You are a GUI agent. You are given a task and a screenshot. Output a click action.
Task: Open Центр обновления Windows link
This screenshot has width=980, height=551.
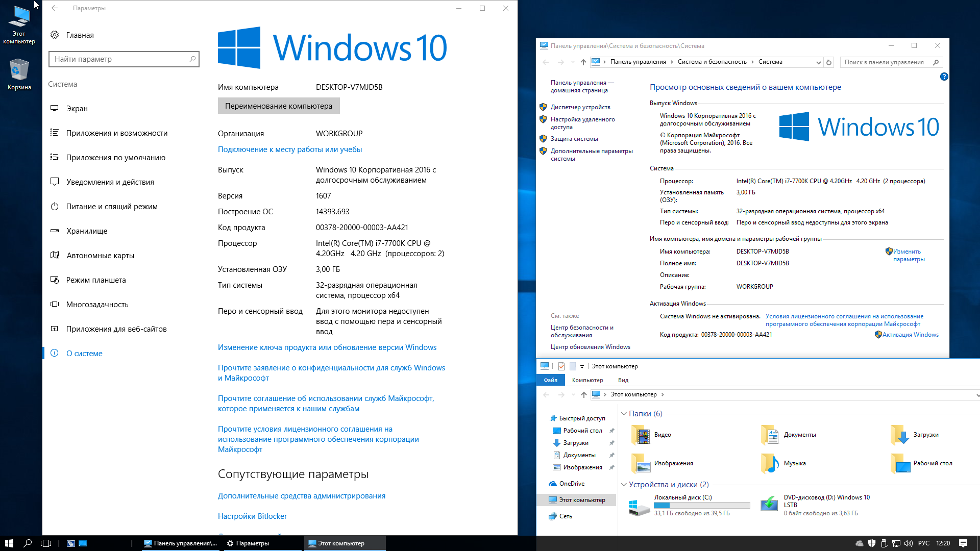pos(590,347)
